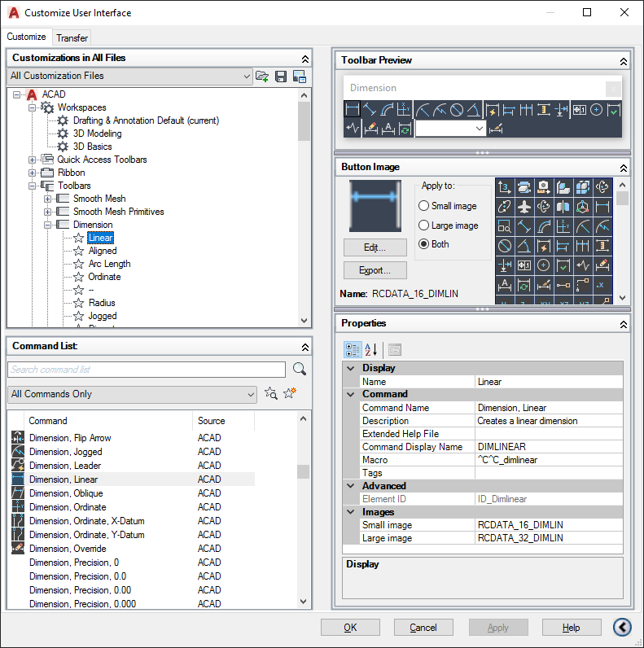Select Angular dimension icon in Toolbar Preview

(x=474, y=110)
